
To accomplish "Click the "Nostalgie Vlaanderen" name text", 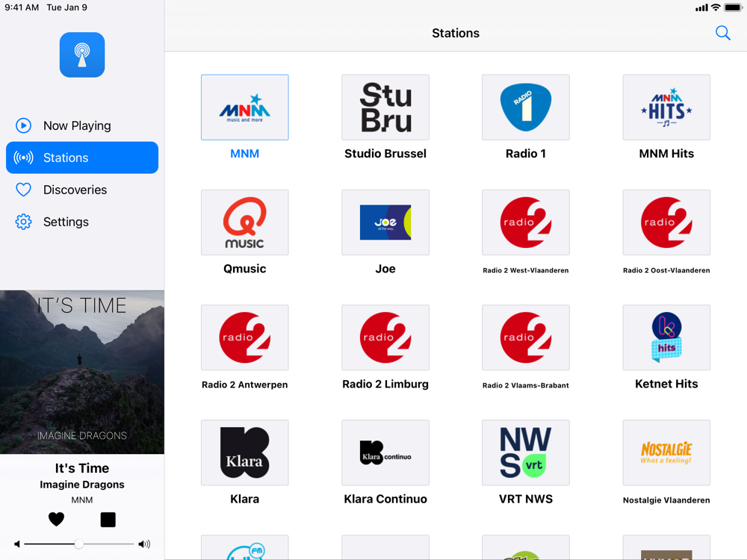I will click(x=666, y=500).
